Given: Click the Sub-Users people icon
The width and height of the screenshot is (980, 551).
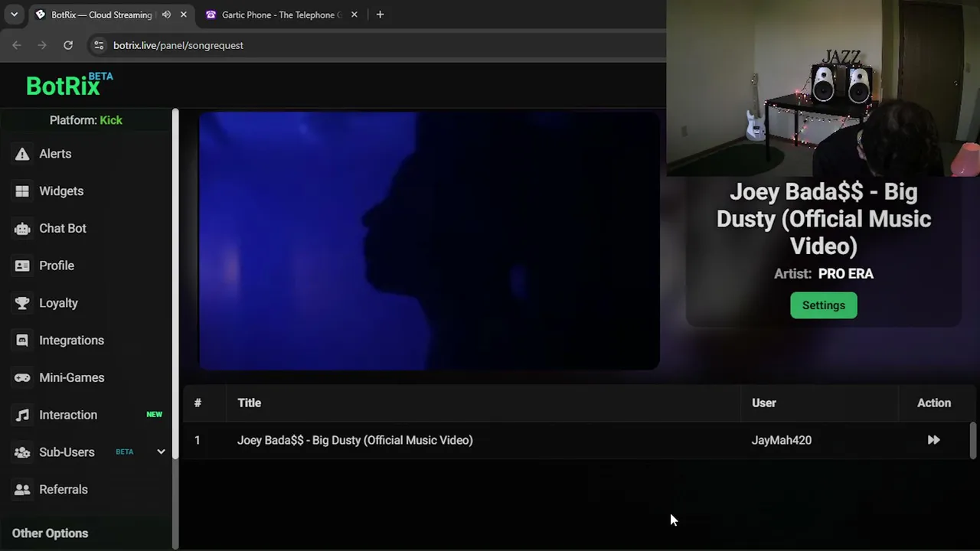Looking at the screenshot, I should [22, 452].
